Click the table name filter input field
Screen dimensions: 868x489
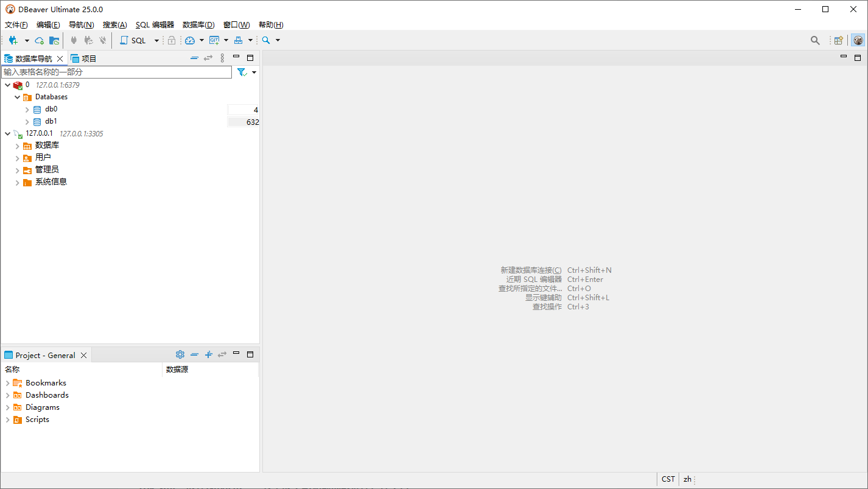click(116, 72)
